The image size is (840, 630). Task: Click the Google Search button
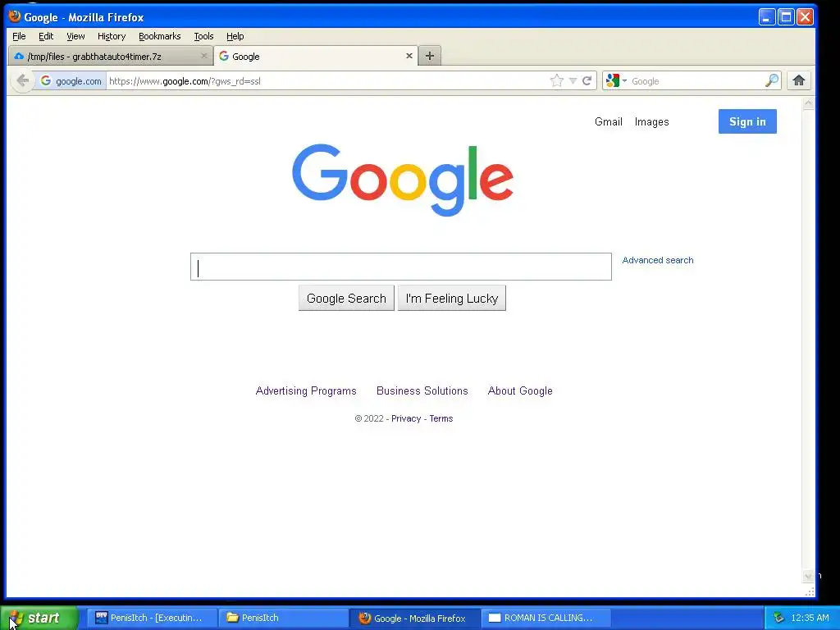(x=347, y=299)
